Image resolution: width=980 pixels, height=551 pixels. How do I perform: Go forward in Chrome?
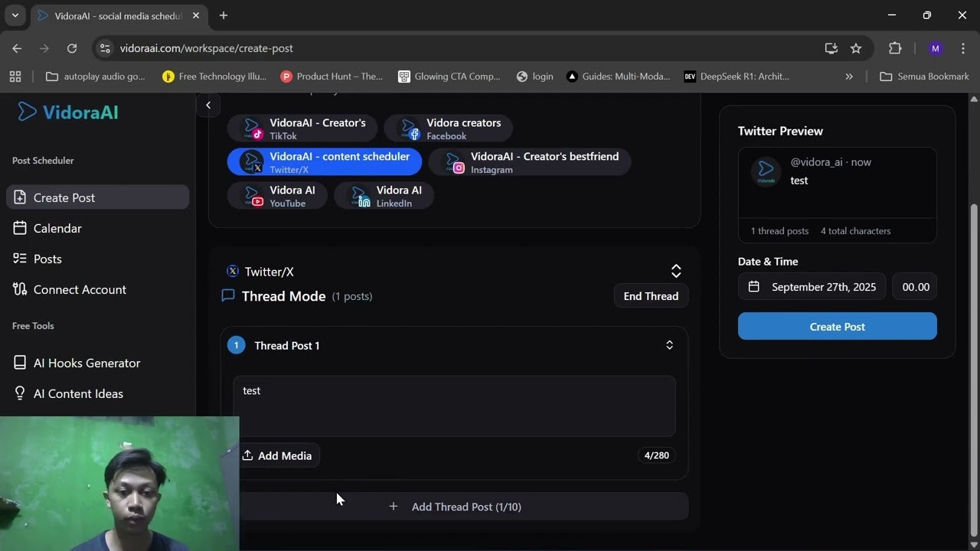tap(44, 48)
